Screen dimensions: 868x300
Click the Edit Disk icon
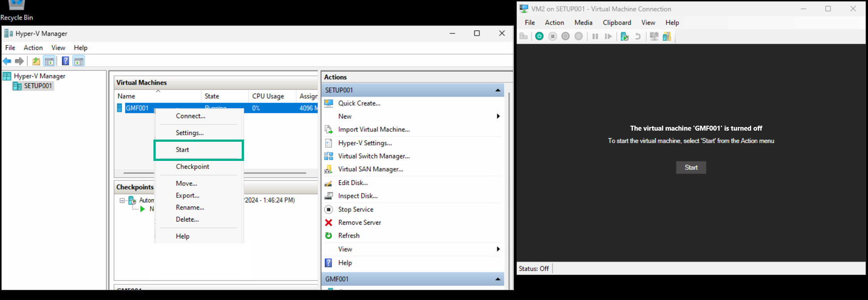[329, 183]
